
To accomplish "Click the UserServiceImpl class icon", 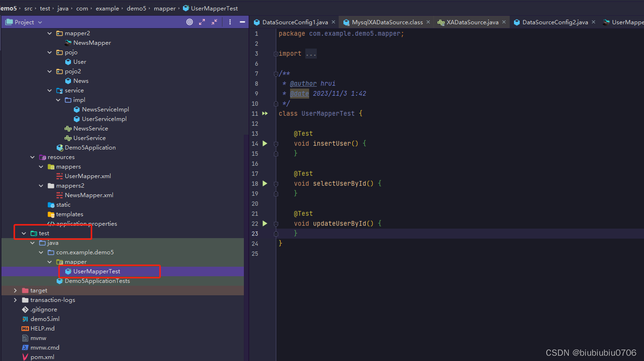I will 77,119.
